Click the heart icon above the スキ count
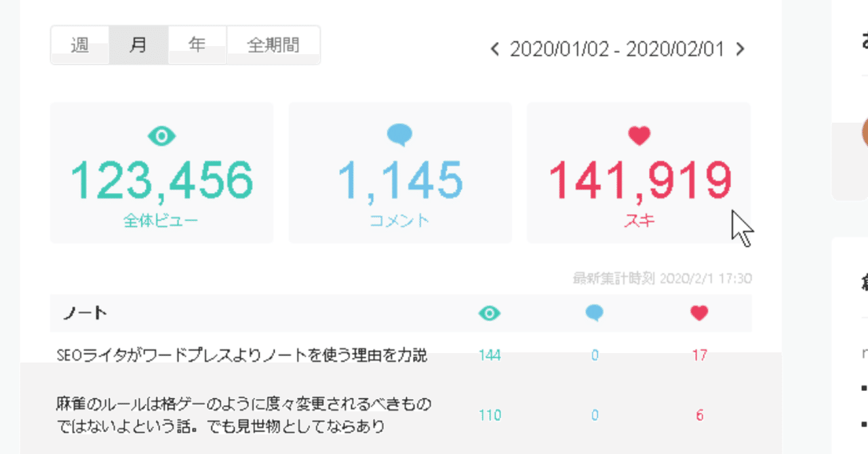 point(638,134)
